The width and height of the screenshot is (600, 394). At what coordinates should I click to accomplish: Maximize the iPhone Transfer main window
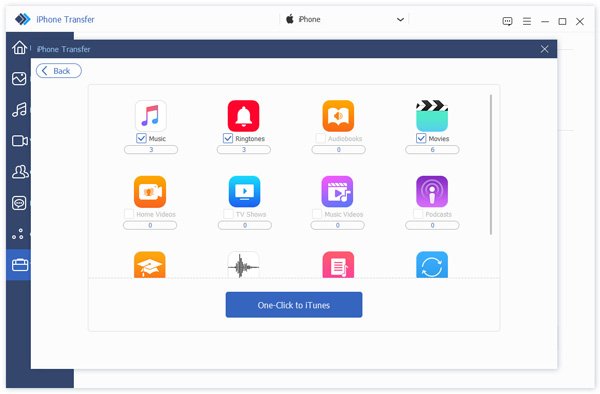(562, 21)
